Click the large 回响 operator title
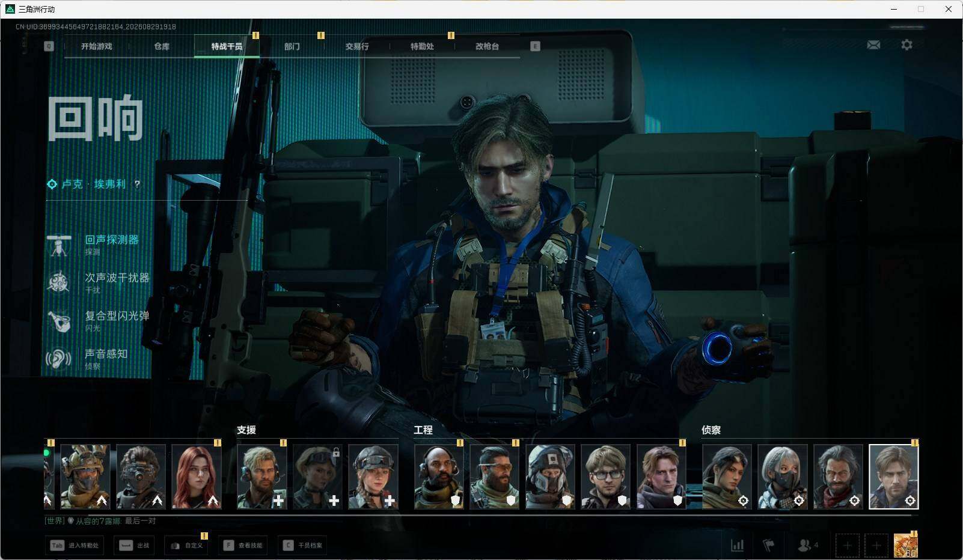The image size is (963, 560). tap(96, 118)
